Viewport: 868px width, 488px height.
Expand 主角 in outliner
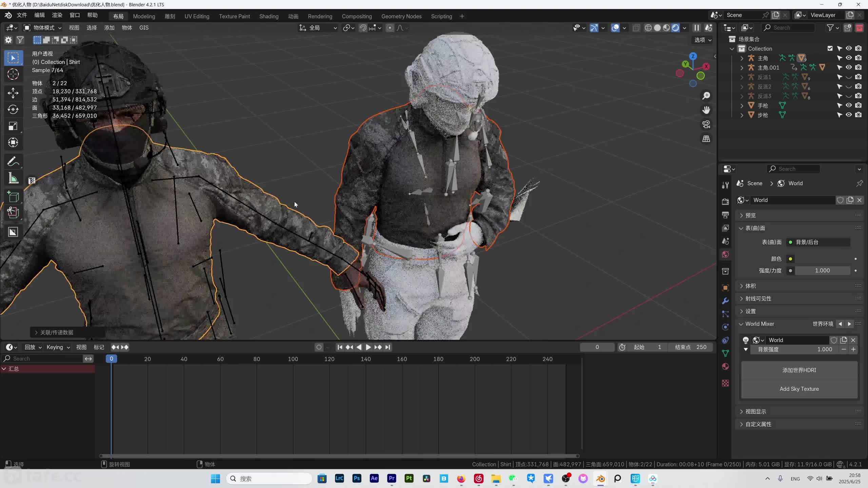tap(742, 58)
